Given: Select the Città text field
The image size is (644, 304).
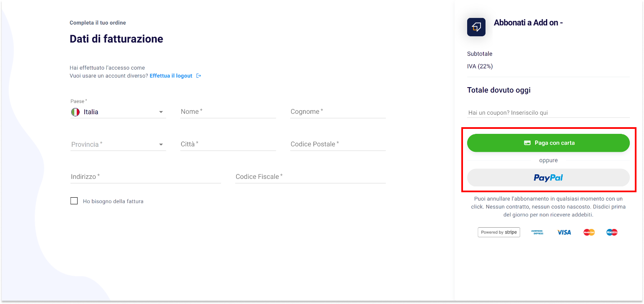Looking at the screenshot, I should (228, 144).
